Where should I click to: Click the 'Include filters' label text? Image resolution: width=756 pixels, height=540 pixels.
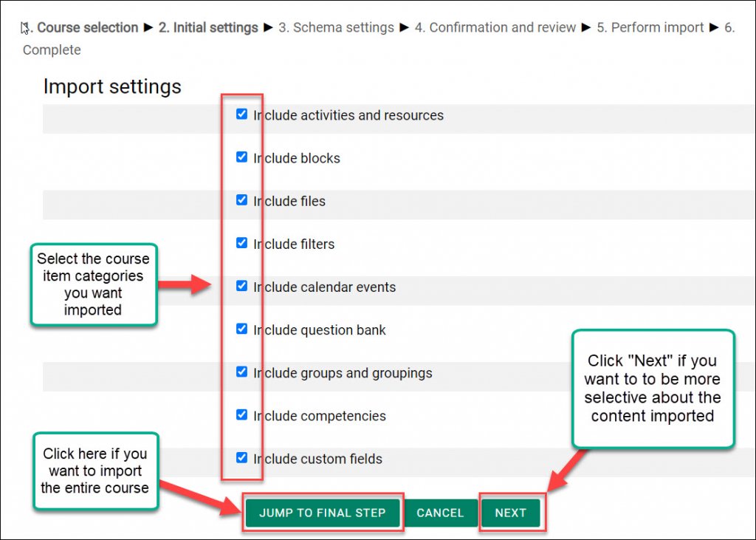click(x=294, y=245)
